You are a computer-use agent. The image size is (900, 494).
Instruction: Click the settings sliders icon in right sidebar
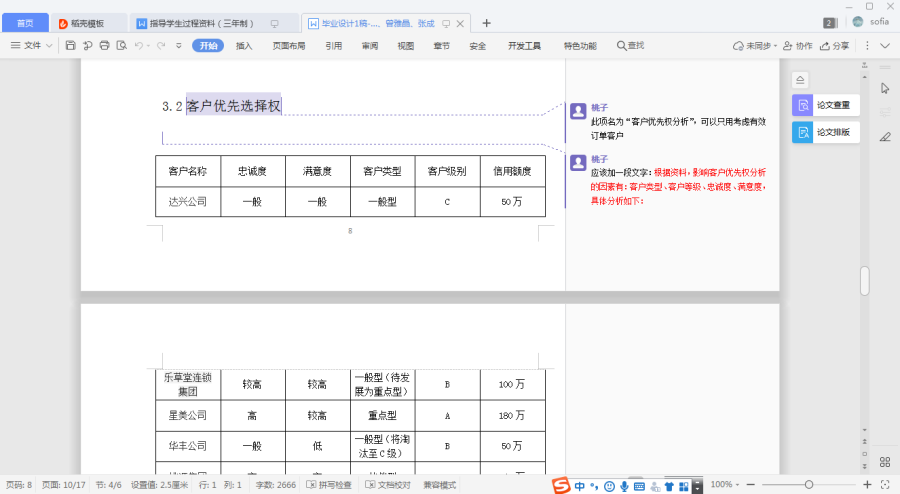coord(885,112)
